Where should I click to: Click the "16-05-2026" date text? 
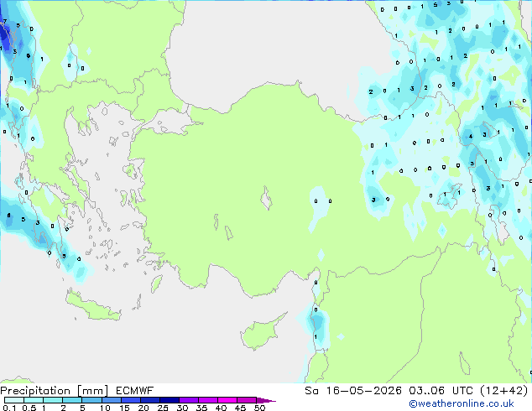point(363,391)
